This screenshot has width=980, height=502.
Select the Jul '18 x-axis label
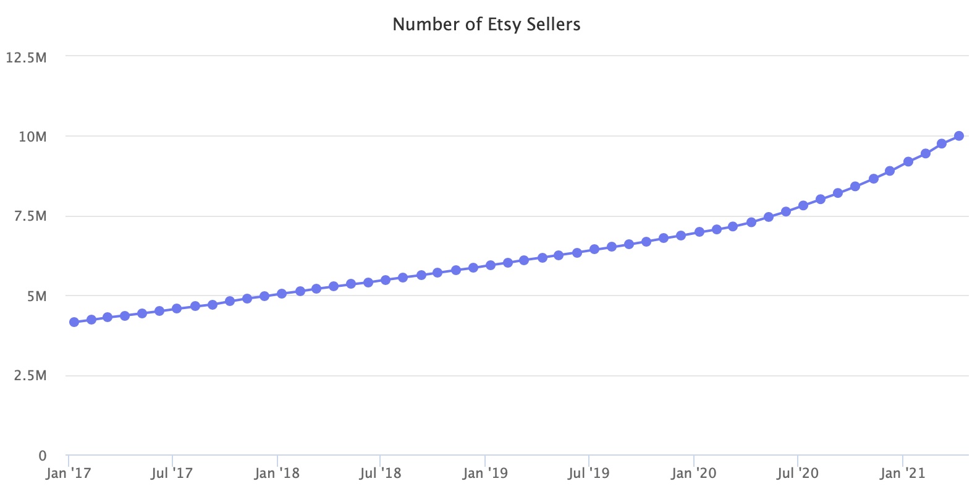(x=380, y=474)
